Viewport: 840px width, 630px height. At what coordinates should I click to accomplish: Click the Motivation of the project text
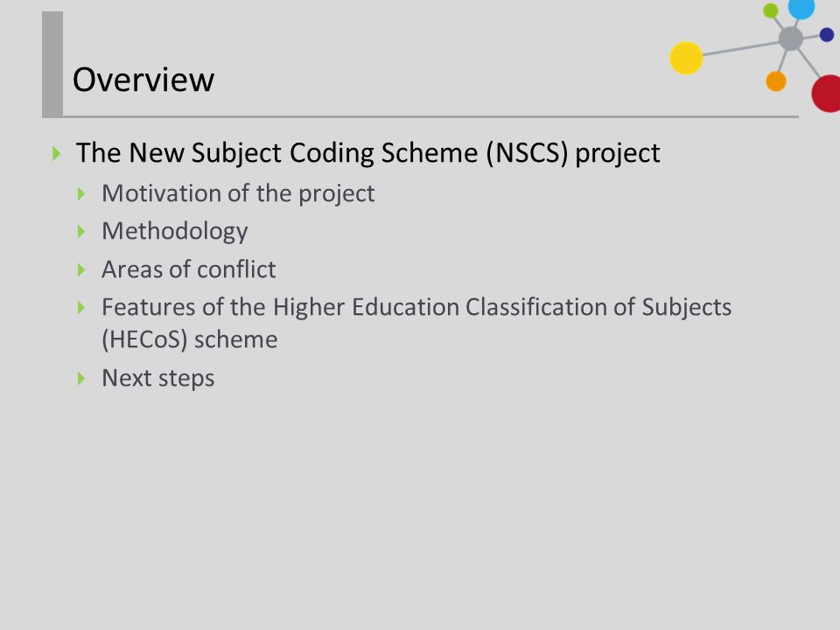tap(238, 194)
